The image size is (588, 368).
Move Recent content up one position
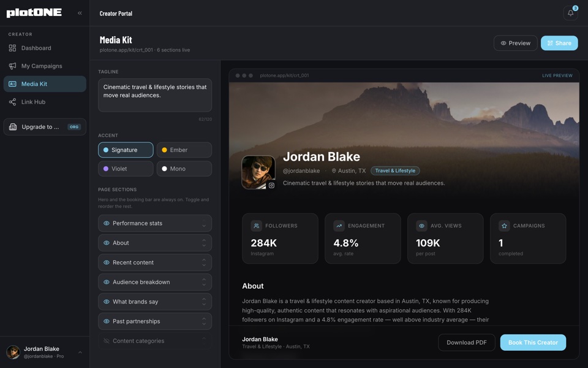[x=204, y=260]
